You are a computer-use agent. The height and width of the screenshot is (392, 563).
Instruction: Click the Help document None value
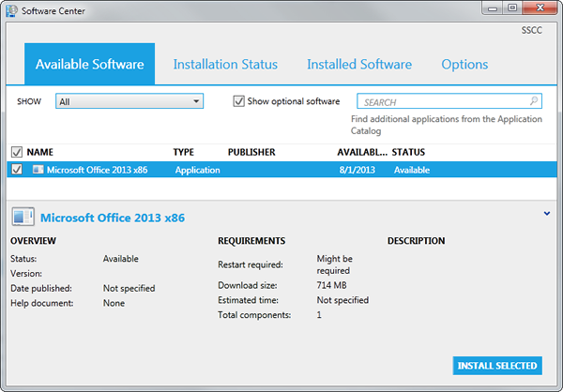(x=114, y=303)
